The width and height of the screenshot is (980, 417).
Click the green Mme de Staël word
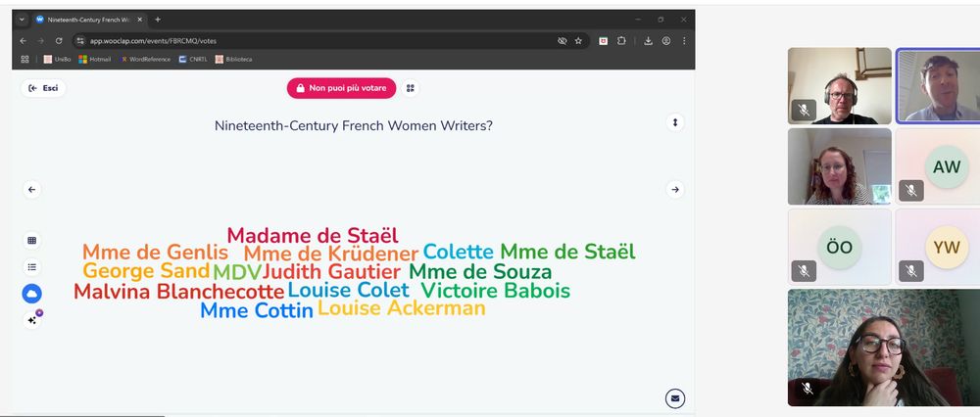567,252
